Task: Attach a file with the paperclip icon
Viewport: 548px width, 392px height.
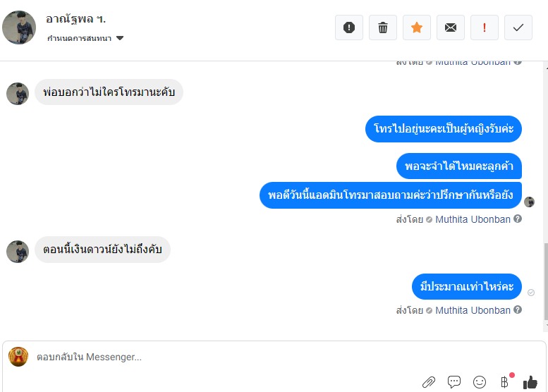Action: click(429, 382)
